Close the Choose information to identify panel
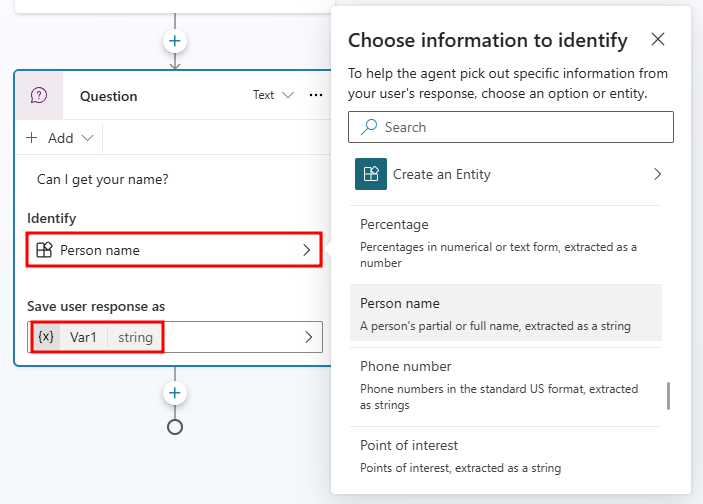This screenshot has height=504, width=703. pos(657,40)
